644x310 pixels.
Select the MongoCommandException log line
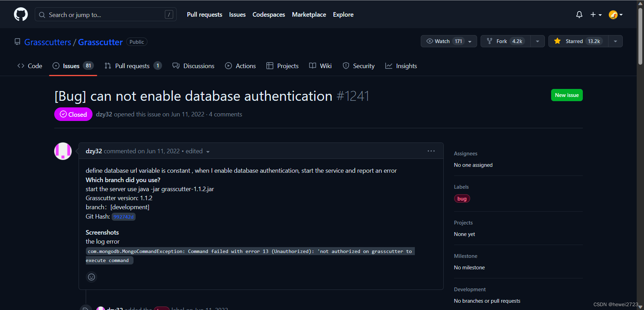click(x=250, y=256)
